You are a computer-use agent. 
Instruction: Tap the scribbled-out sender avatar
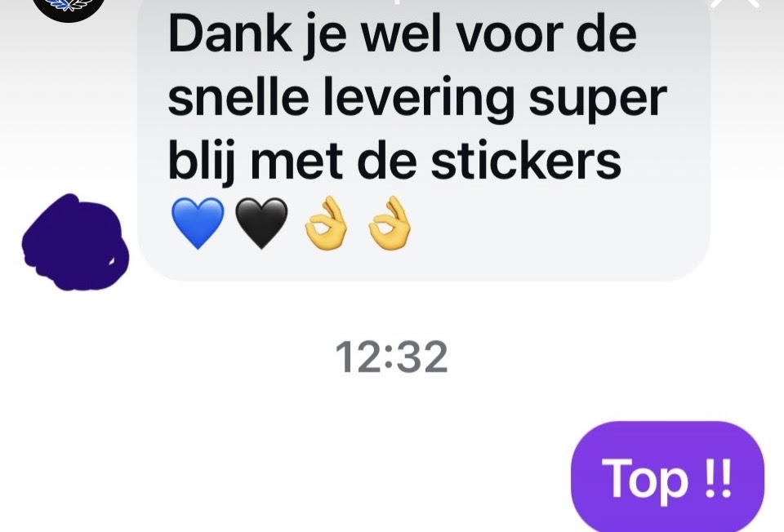pyautogui.click(x=75, y=243)
